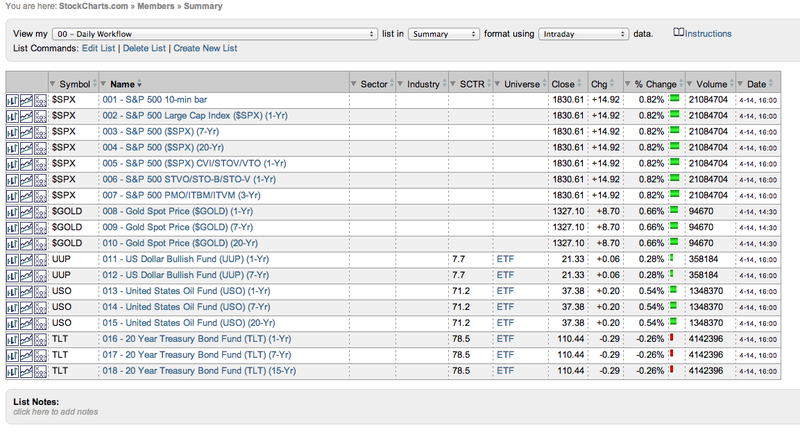Sort table by Symbol column header
The image size is (800, 432).
[74, 84]
